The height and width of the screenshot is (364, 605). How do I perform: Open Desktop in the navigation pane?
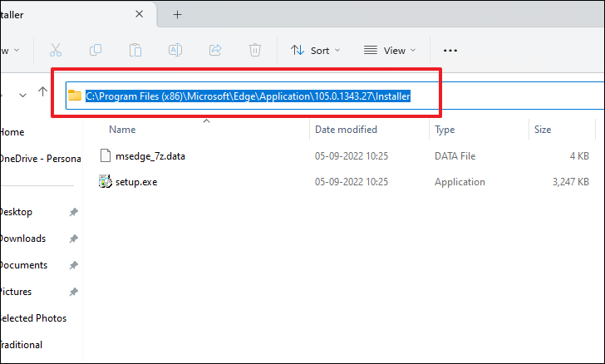click(16, 212)
